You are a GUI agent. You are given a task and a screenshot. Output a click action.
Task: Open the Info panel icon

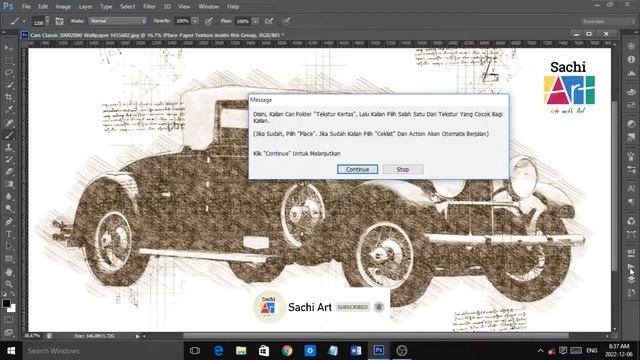[631, 59]
